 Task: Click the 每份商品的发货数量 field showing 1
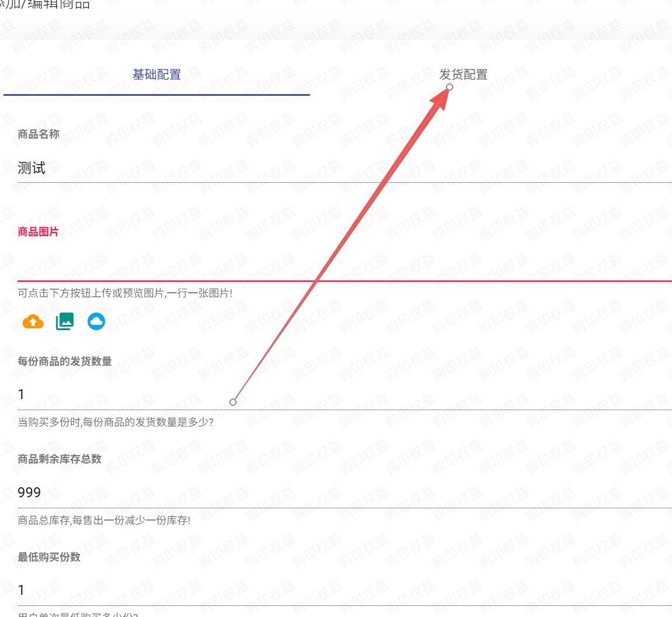117,395
